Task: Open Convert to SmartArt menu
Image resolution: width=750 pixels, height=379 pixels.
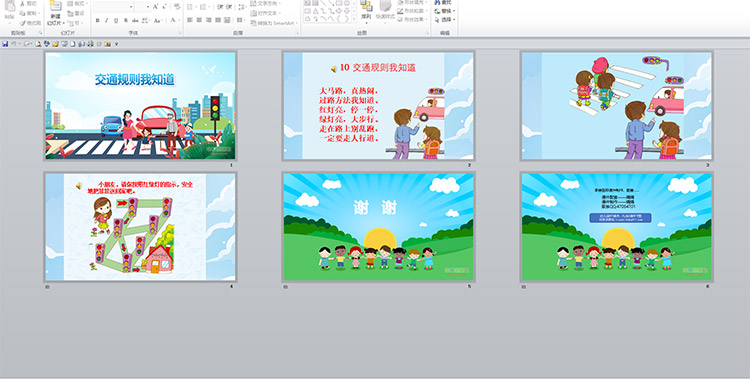Action: pyautogui.click(x=274, y=23)
